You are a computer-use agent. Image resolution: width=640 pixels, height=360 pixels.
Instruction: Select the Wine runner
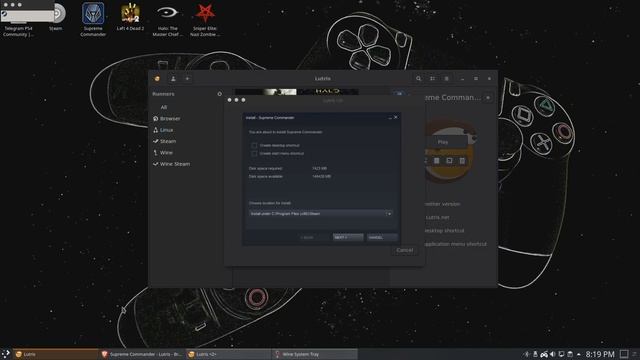(x=163, y=152)
